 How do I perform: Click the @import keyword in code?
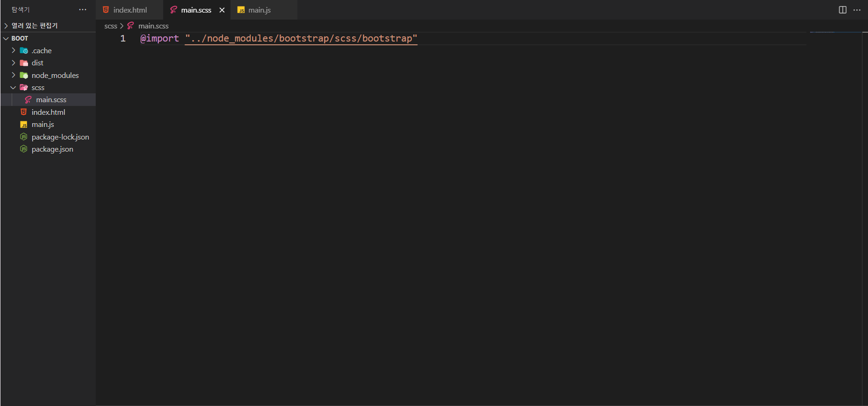coord(160,39)
